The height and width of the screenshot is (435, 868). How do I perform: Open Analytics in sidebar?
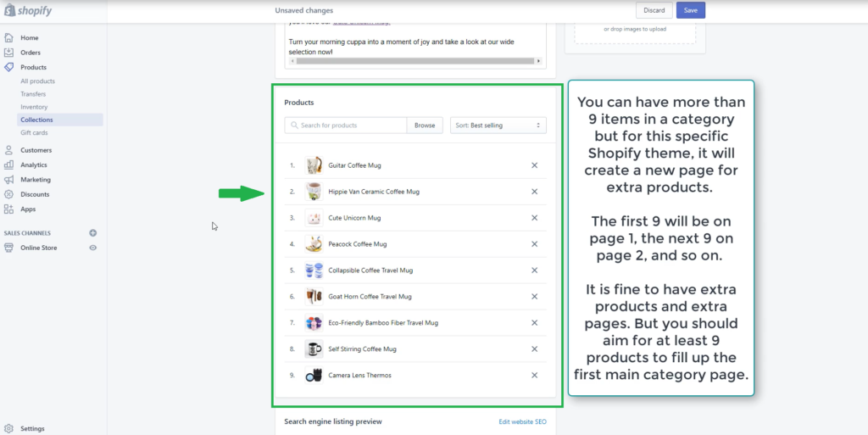[34, 165]
